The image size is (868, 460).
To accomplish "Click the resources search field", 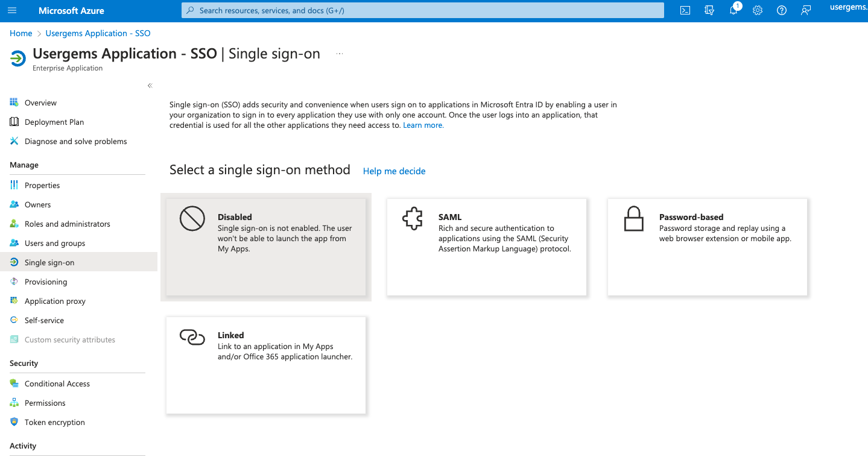I will (x=423, y=10).
